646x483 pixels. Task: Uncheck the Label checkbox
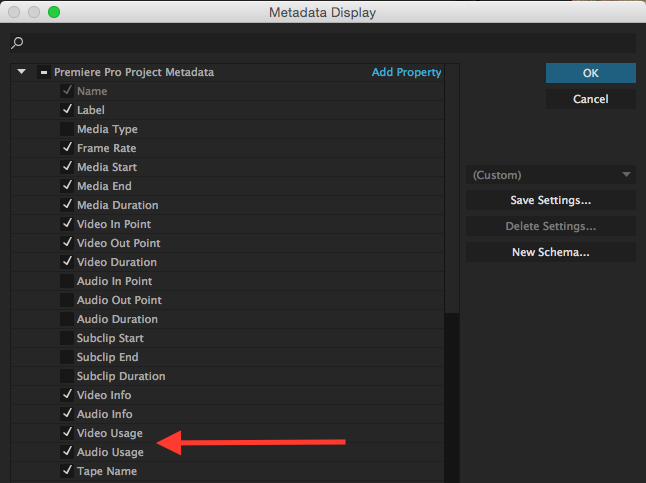[x=67, y=110]
